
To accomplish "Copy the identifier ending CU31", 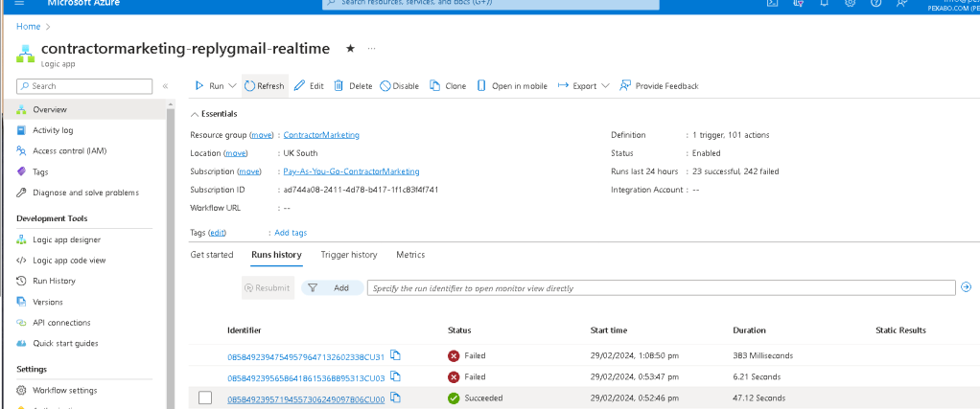I will coord(396,355).
